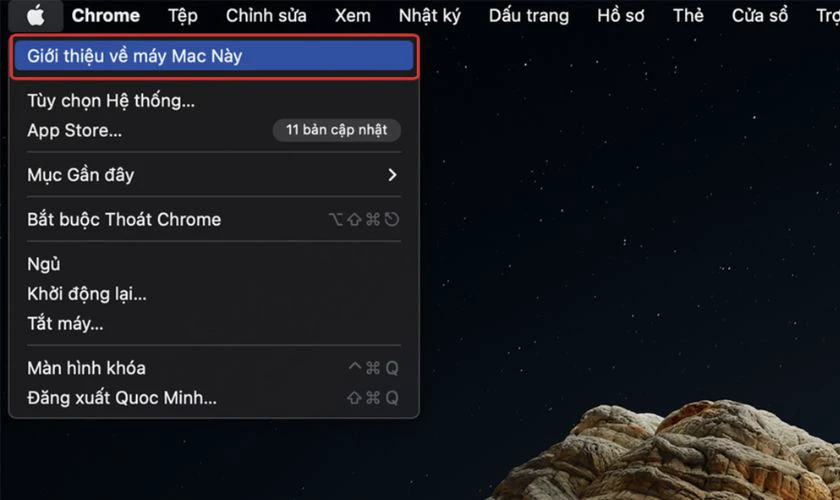This screenshot has height=500, width=840.
Task: Open Tùy chọn Hệ thống
Action: (x=214, y=101)
